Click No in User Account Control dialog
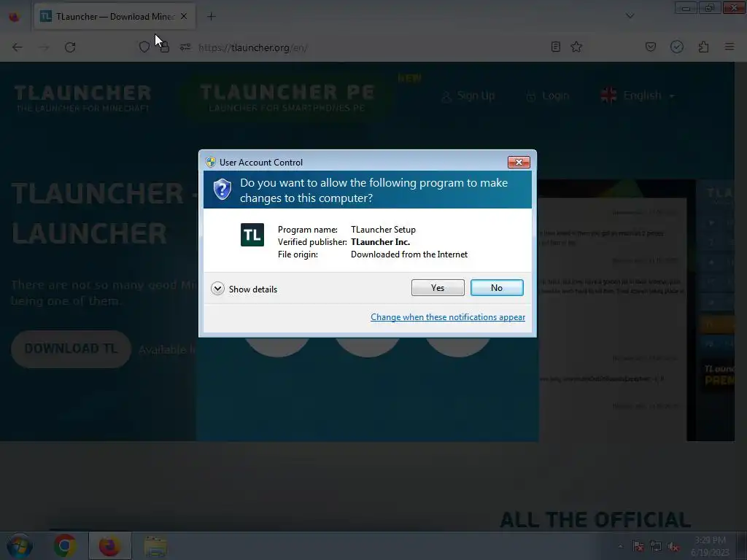The width and height of the screenshot is (747, 560). point(496,287)
